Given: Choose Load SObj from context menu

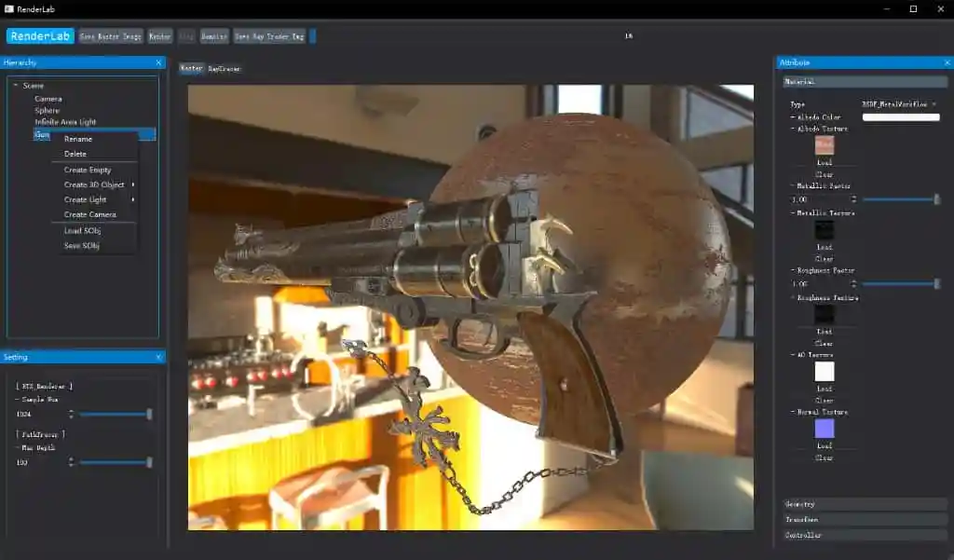Looking at the screenshot, I should (x=82, y=231).
